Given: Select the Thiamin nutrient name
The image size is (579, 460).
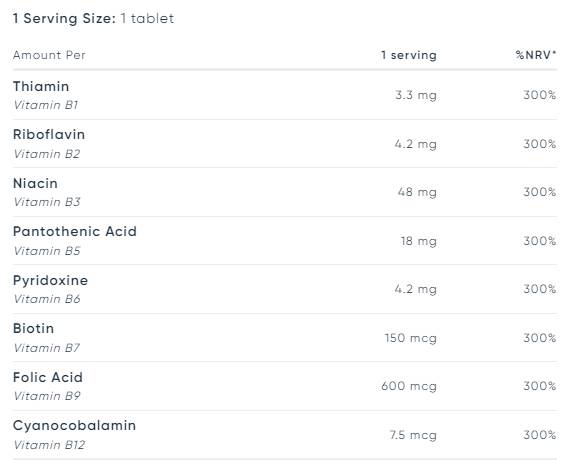Looking at the screenshot, I should tap(41, 86).
